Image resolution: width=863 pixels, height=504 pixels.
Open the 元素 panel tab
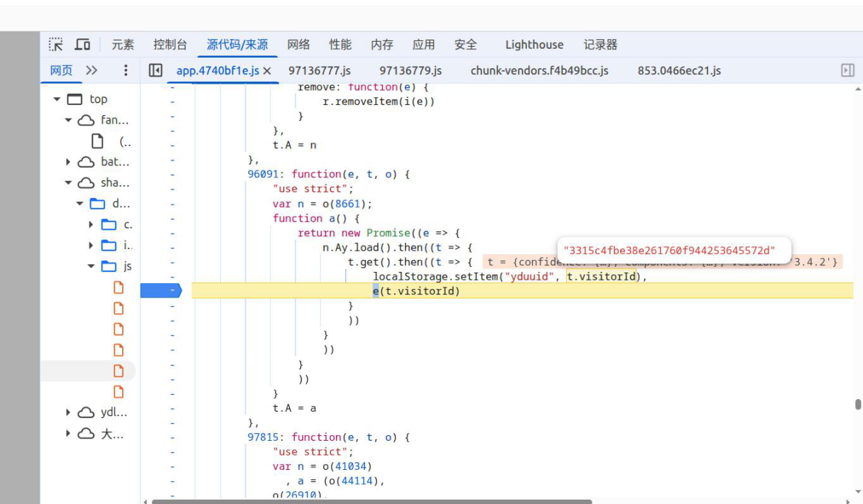coord(123,45)
